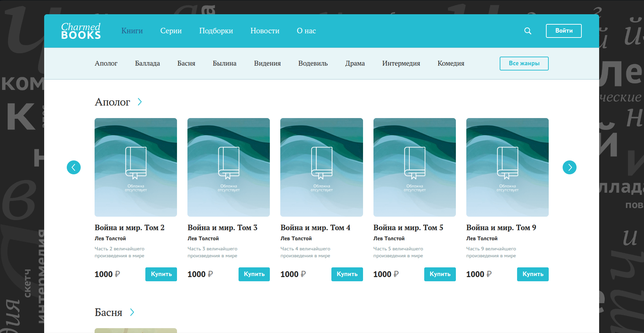Open the Книги menu item
The width and height of the screenshot is (644, 333).
[132, 31]
